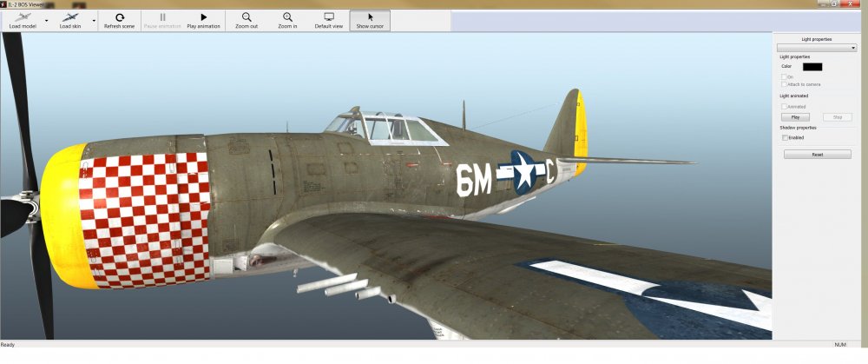Viewport: 868px width, 364px height.
Task: Click the Load skin airplane icon
Action: tap(72, 17)
